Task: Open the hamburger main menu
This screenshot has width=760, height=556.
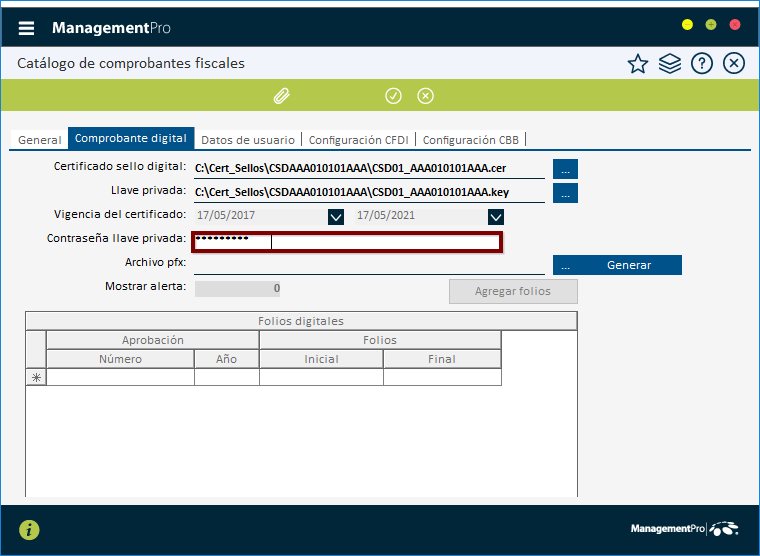Action: click(26, 28)
